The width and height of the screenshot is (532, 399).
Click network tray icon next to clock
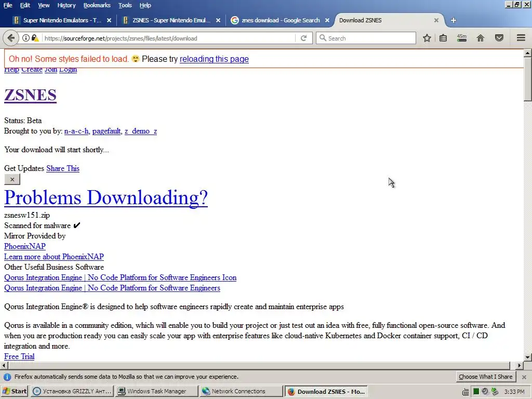[x=495, y=392]
